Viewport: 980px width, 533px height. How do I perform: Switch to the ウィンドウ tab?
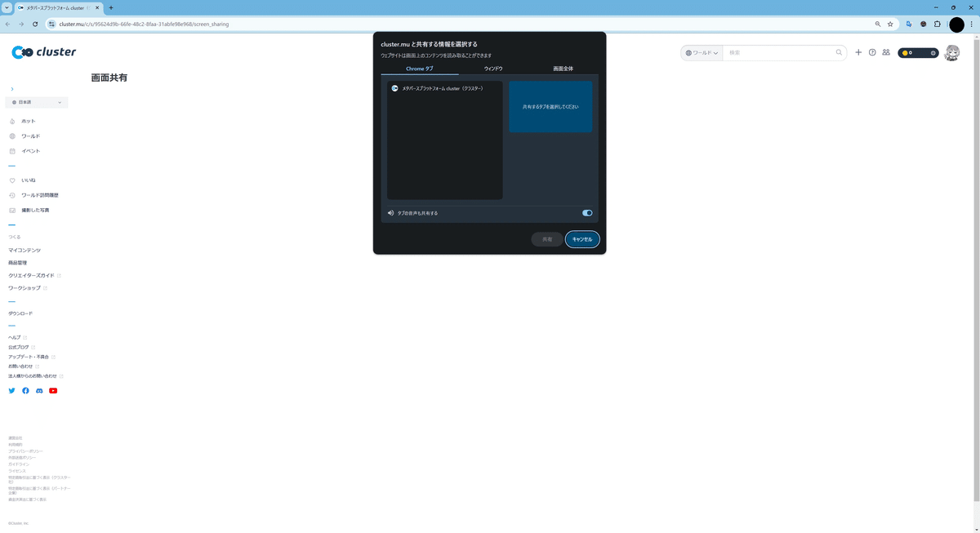[x=493, y=69]
